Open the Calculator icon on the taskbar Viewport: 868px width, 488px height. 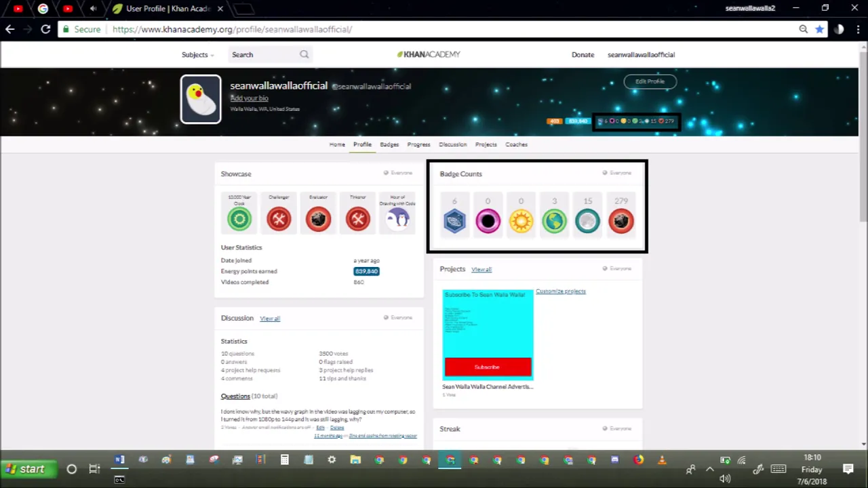[285, 460]
